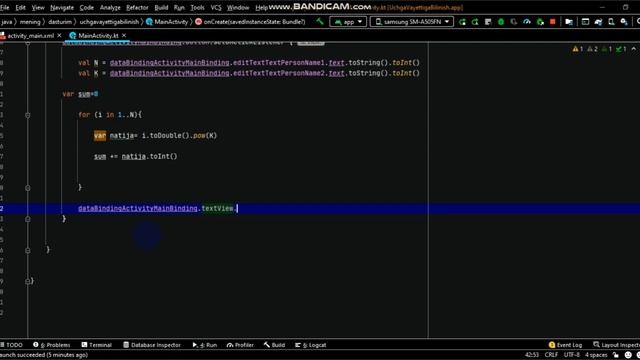The height and width of the screenshot is (360, 640).
Task: Close the activity_main.xml tab
Action: 59,36
